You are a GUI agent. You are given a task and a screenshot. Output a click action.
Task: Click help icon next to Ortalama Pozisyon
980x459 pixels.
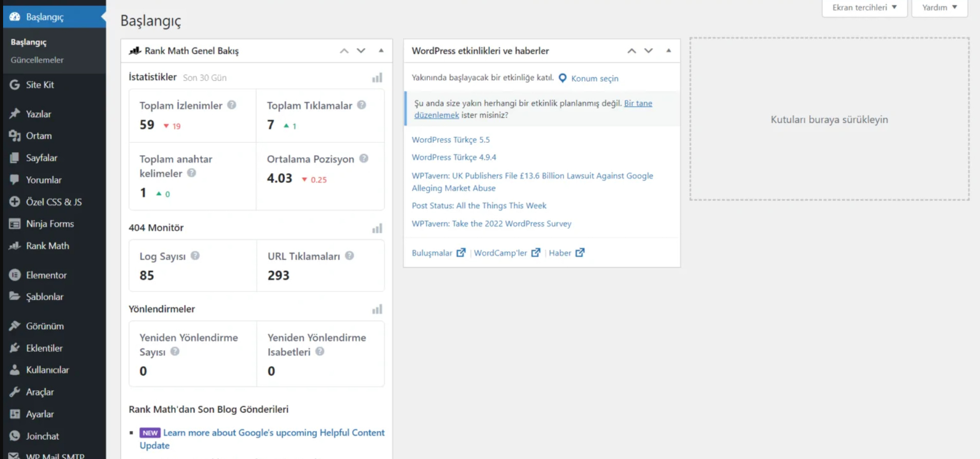pos(364,158)
